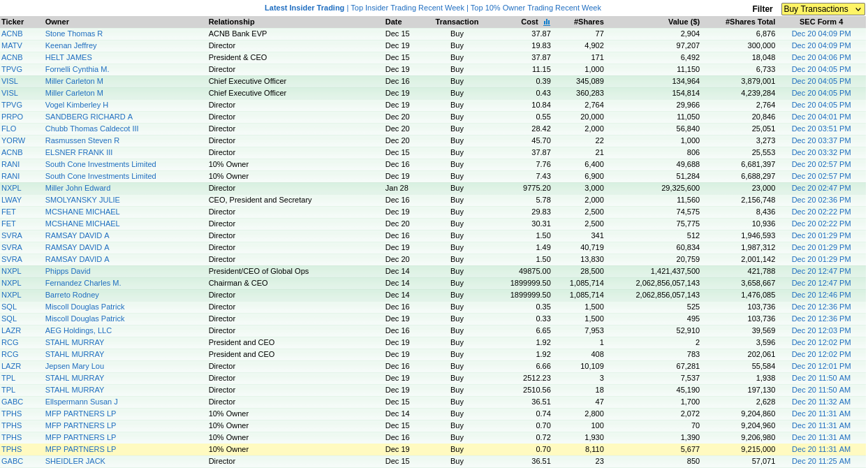View SEC Form 4 from Dec 20 03:51 PM
Viewport: 868px width, 468px height.
(x=821, y=129)
